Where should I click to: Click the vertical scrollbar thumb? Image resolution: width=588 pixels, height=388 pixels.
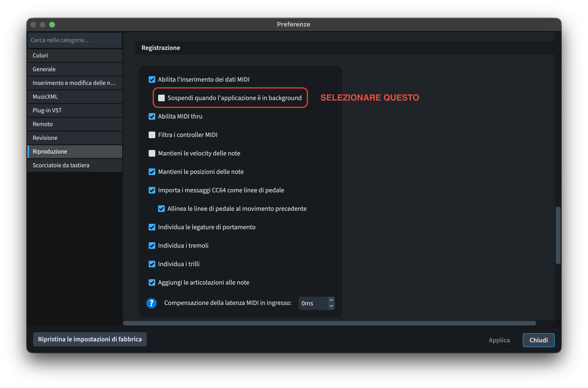click(x=558, y=235)
